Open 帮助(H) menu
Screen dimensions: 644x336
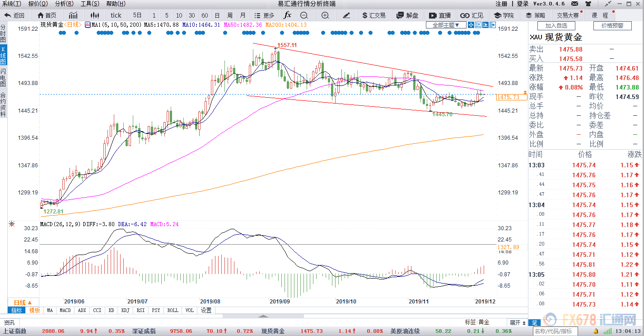point(116,4)
